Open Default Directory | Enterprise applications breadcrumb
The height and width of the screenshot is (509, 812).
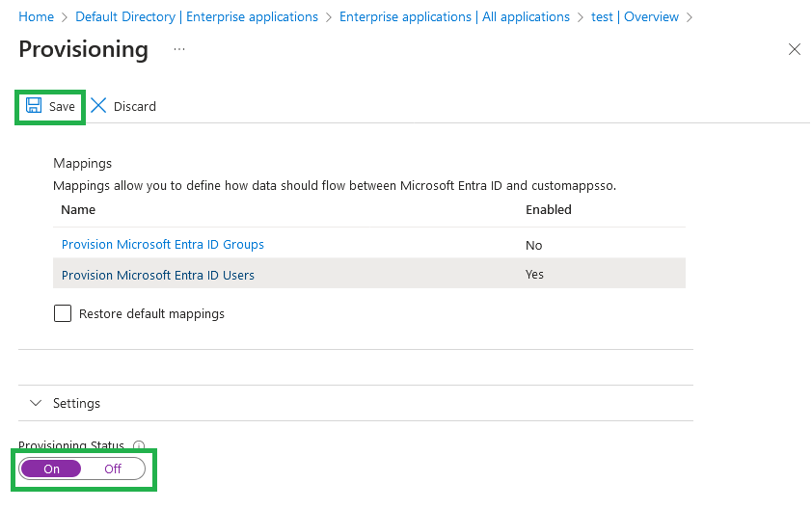[197, 17]
